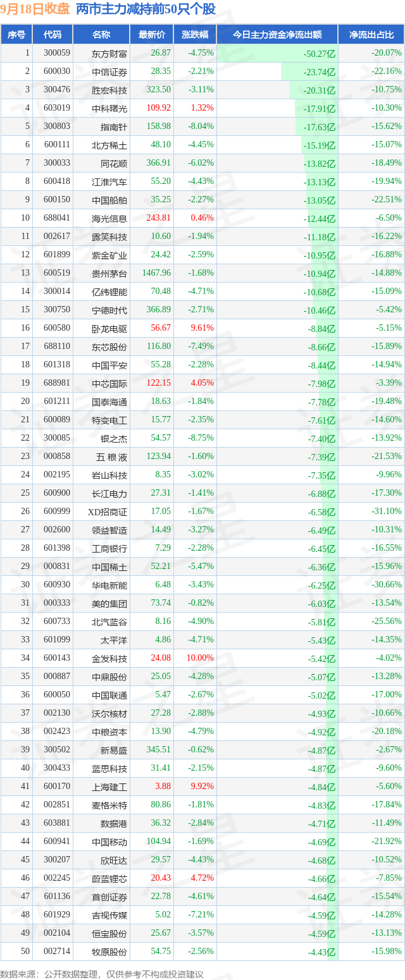The height and width of the screenshot is (980, 405).
Task: Select stock name 美的集团
Action: coord(109,603)
